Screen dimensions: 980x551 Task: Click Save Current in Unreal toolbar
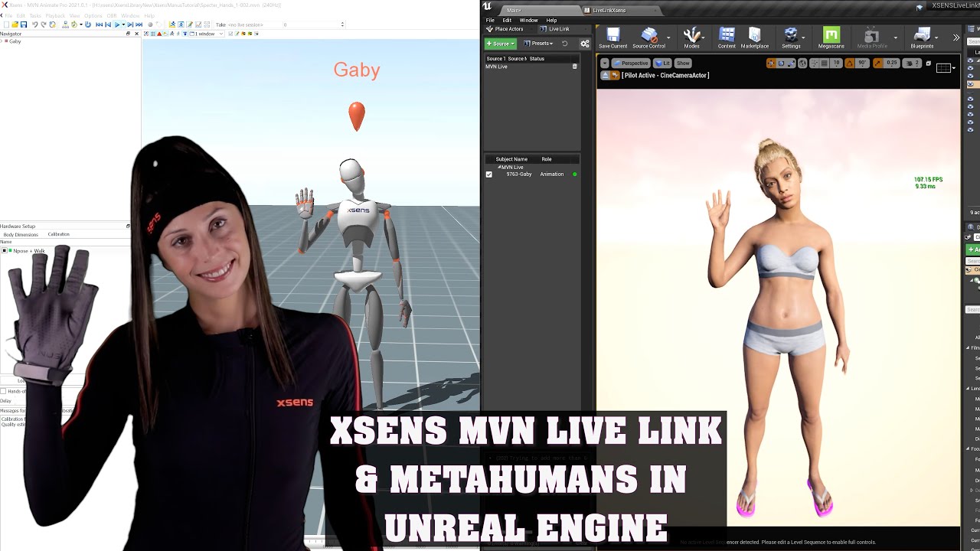(612, 37)
